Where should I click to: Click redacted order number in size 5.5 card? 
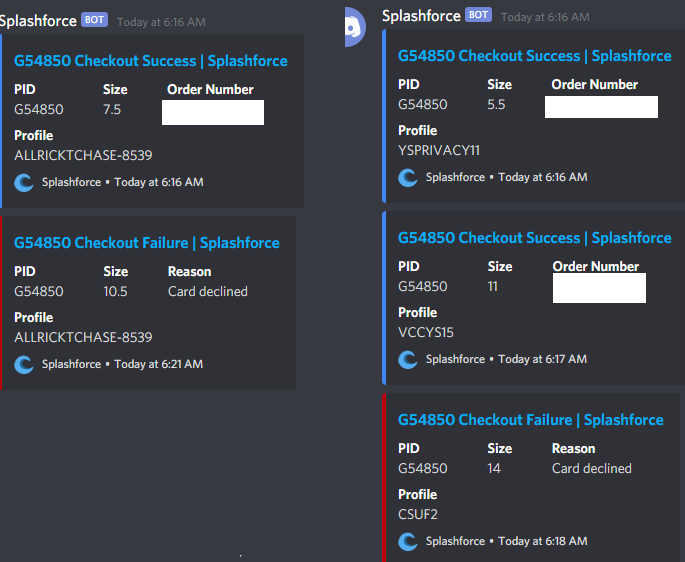point(601,107)
